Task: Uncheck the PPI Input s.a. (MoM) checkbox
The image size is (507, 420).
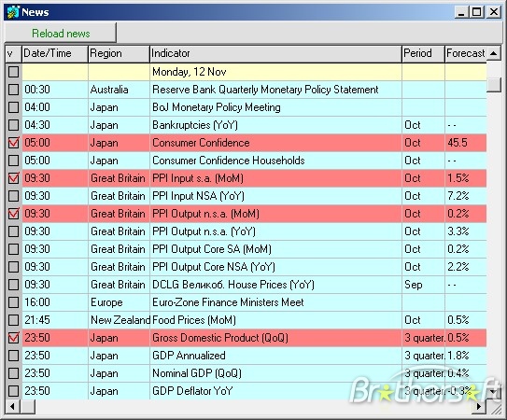Action: (14, 178)
